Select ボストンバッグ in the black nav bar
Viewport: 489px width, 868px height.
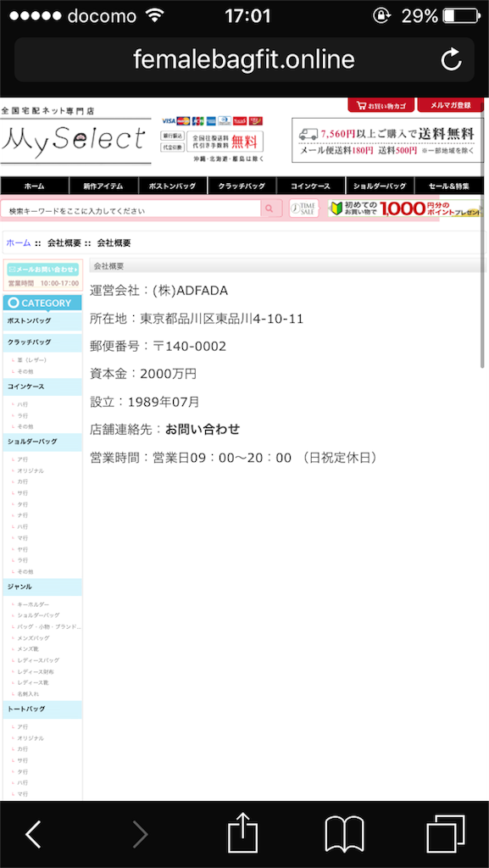click(173, 186)
